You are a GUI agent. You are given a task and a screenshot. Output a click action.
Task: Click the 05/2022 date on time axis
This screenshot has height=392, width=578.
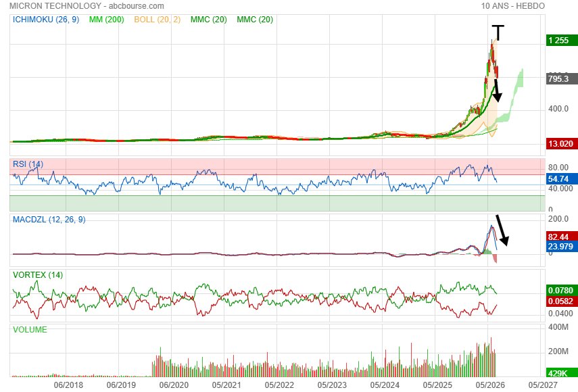(279, 385)
